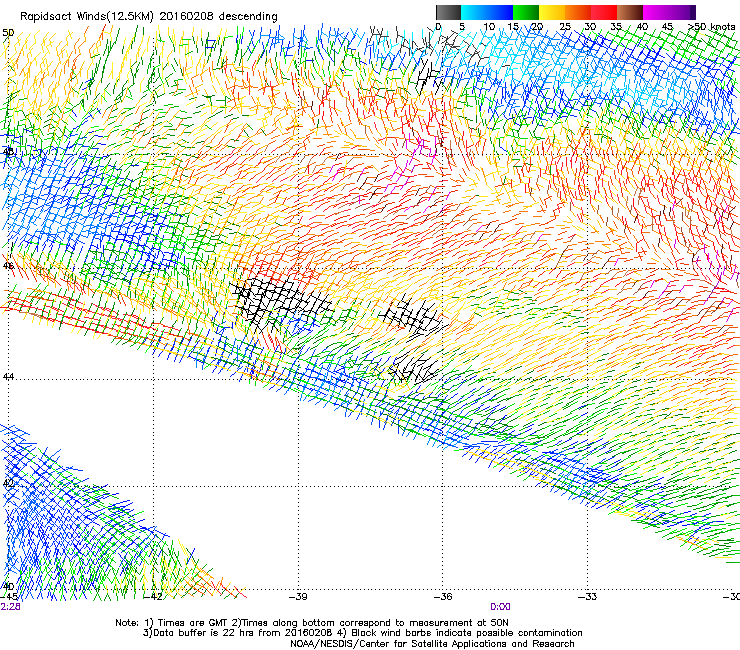
Task: Click the NOAA/NESDIS Center for Satellite Applications credit
Action: [432, 644]
